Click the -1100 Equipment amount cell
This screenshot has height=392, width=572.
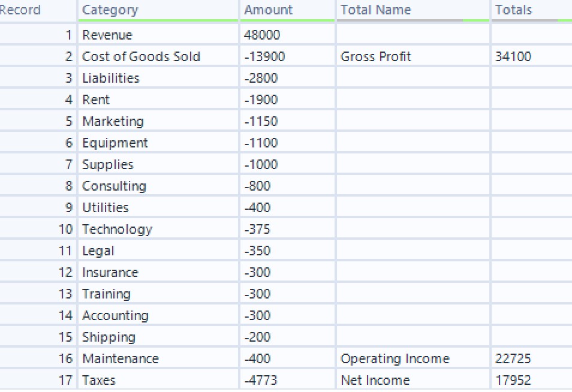point(261,143)
